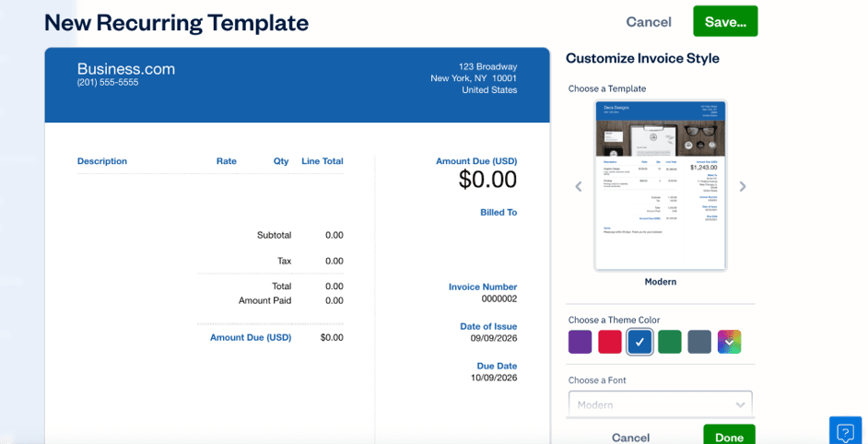Click the Modern template name label
This screenshot has width=868, height=444.
661,282
